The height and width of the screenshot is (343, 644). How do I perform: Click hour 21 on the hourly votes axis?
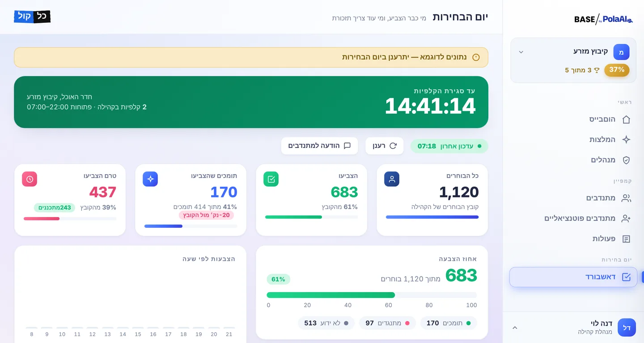click(229, 334)
